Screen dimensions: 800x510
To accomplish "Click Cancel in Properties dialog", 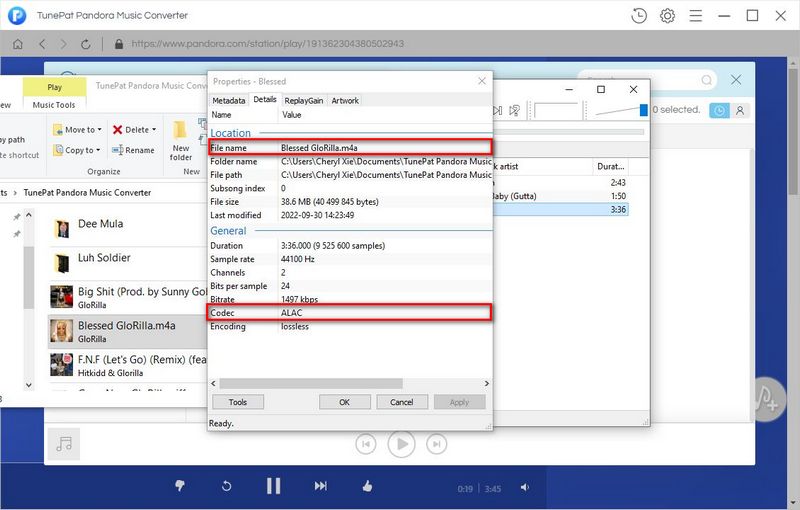I will coord(402,402).
